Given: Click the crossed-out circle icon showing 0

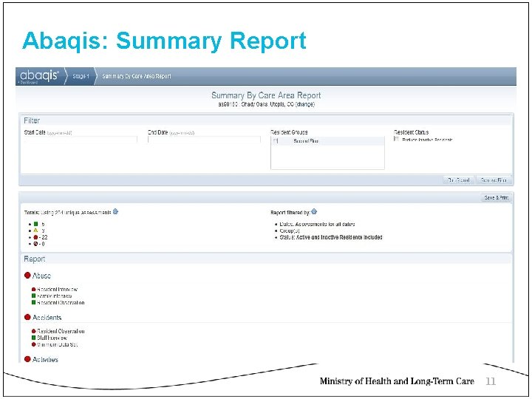Looking at the screenshot, I should point(35,244).
